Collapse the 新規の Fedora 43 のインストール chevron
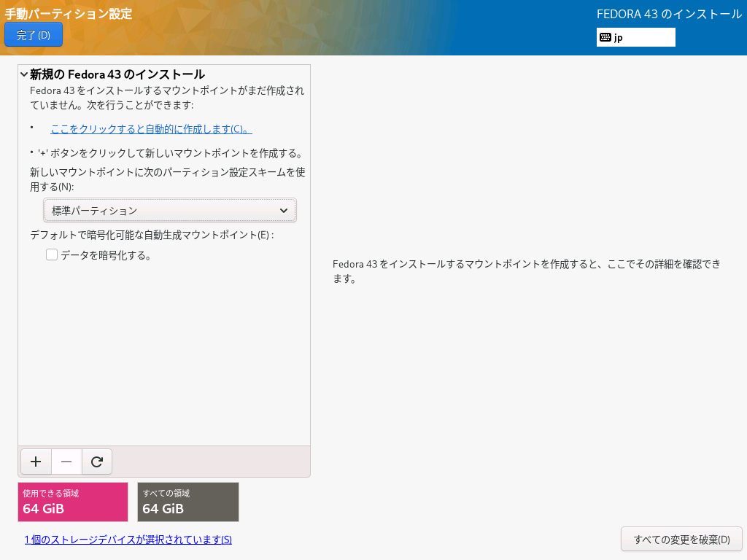Viewport: 747px width, 560px height. (24, 74)
